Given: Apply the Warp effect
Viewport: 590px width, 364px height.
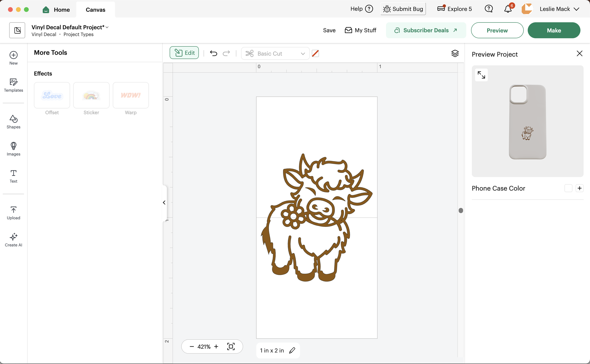Looking at the screenshot, I should (131, 95).
